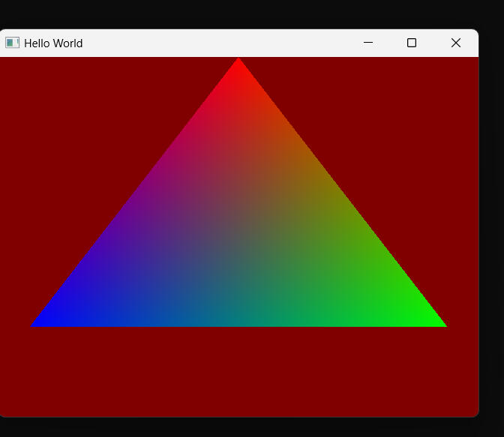
Task: Maximize the Hello World window
Action: [x=412, y=43]
